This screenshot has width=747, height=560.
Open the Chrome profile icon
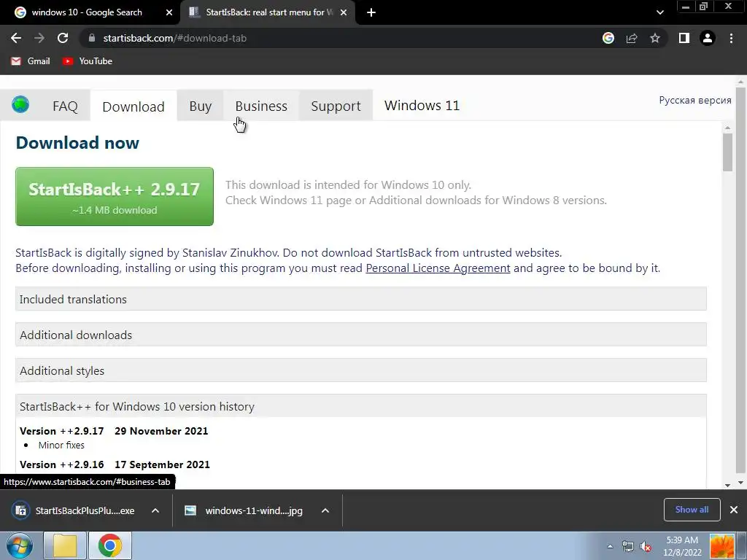(708, 38)
